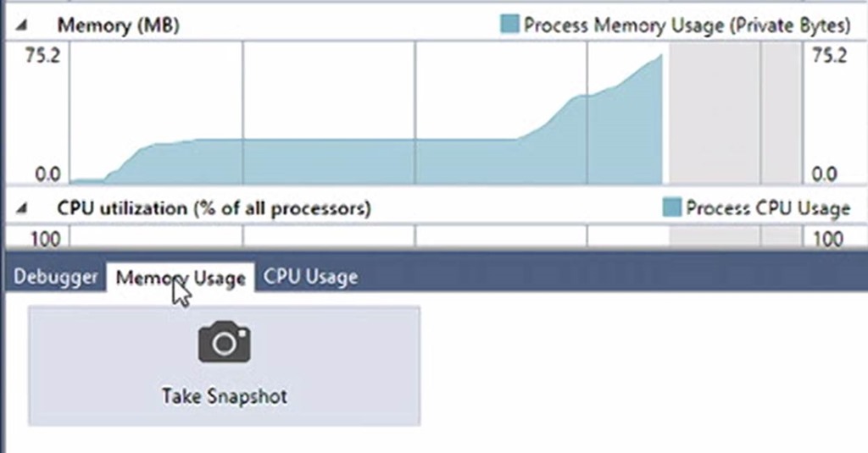The width and height of the screenshot is (868, 453).
Task: Click the Process CPU Usage legend swatch
Action: point(672,207)
